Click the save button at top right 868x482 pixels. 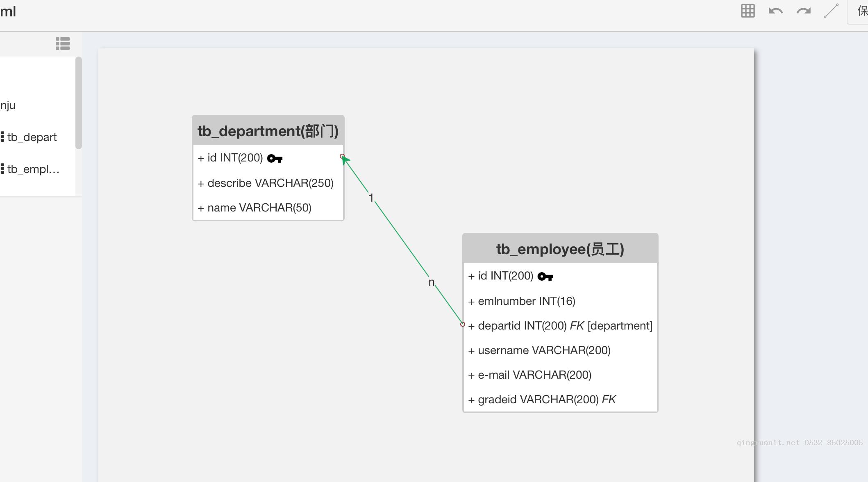(x=861, y=11)
